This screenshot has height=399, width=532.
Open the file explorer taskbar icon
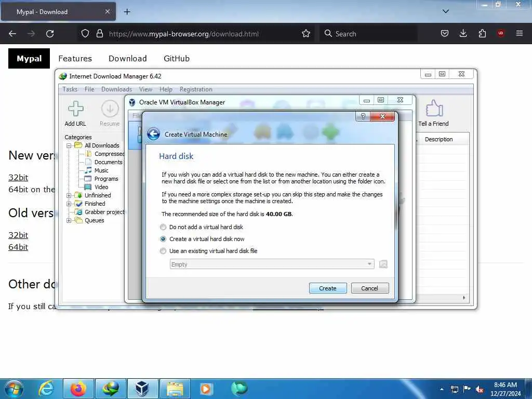(x=175, y=389)
